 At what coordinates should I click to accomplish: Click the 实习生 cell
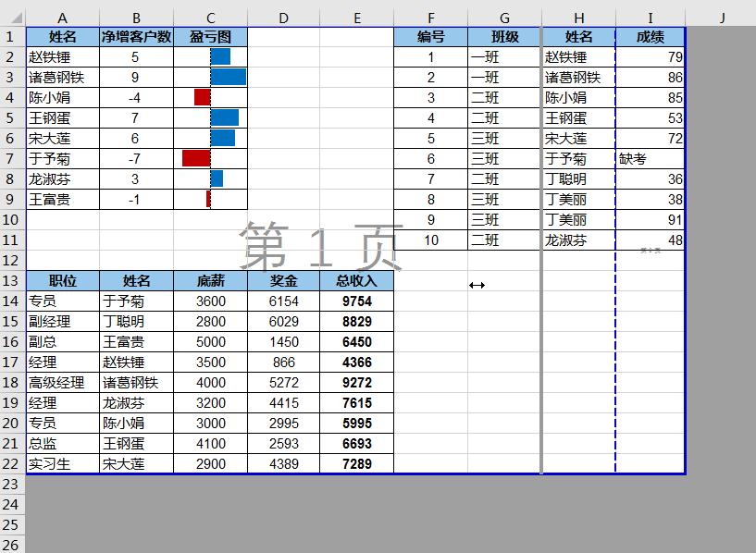pyautogui.click(x=63, y=464)
